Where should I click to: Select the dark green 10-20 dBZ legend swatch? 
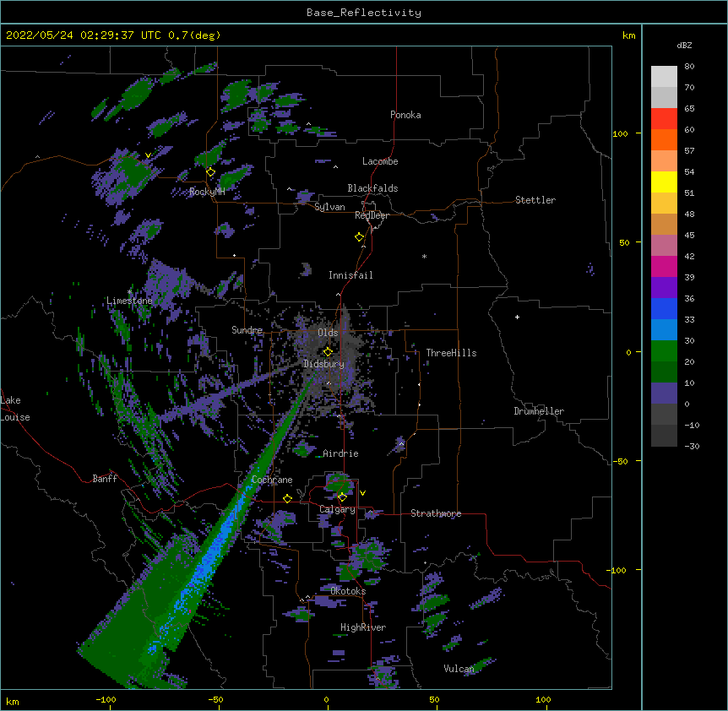(664, 372)
